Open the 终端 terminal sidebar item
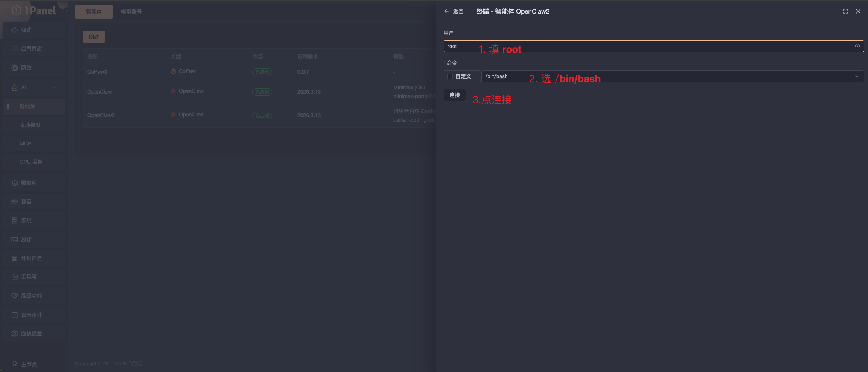The width and height of the screenshot is (868, 372). (26, 240)
